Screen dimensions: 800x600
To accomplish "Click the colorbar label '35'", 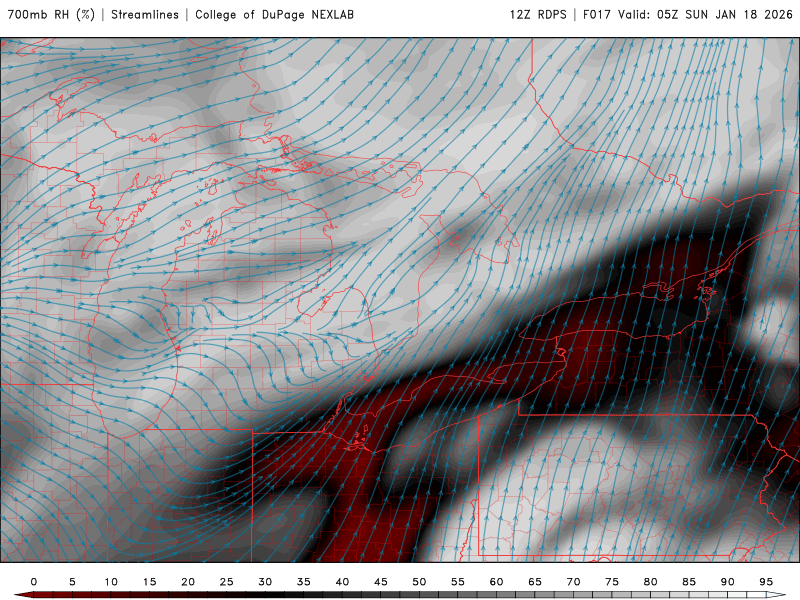I will [x=304, y=582].
